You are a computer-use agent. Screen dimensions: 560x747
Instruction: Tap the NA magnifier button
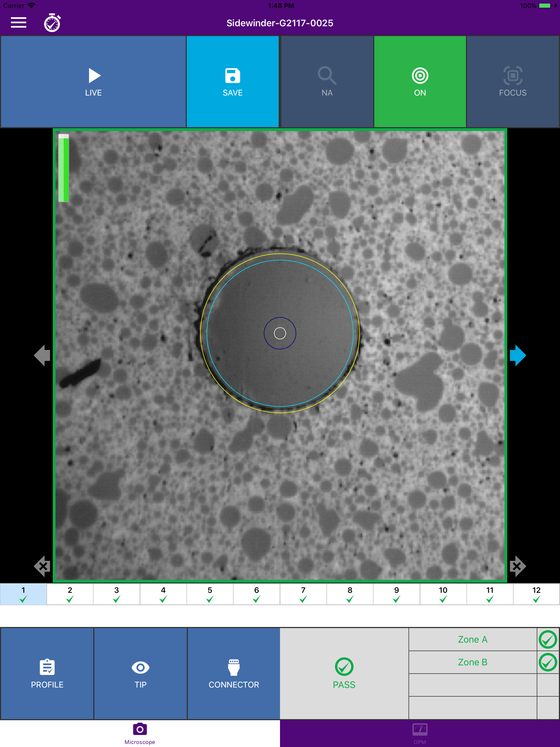click(x=327, y=82)
